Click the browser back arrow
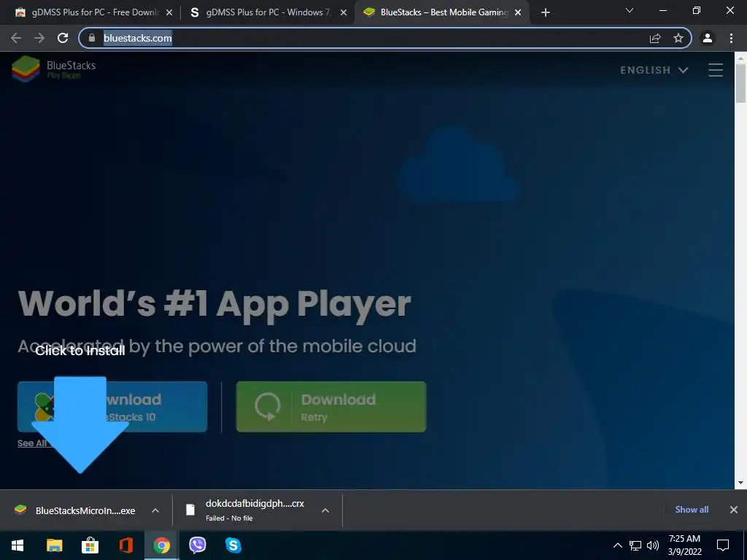747x560 pixels. (16, 38)
